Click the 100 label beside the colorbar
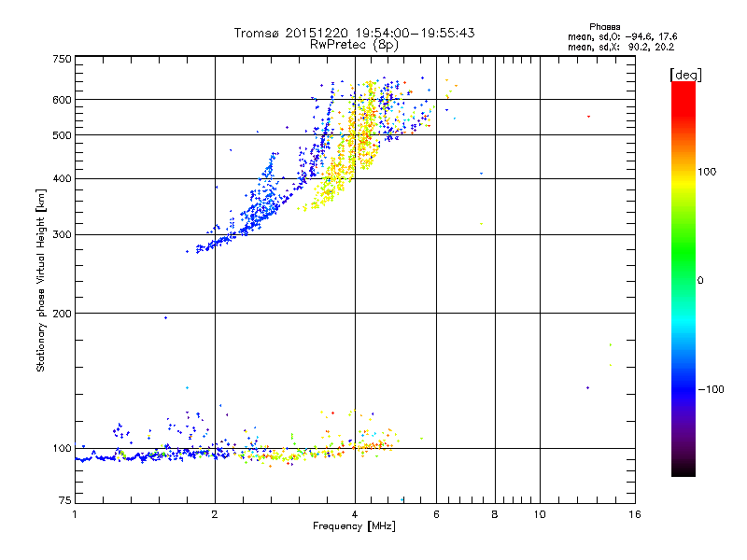Image resolution: width=747 pixels, height=560 pixels. (x=707, y=172)
